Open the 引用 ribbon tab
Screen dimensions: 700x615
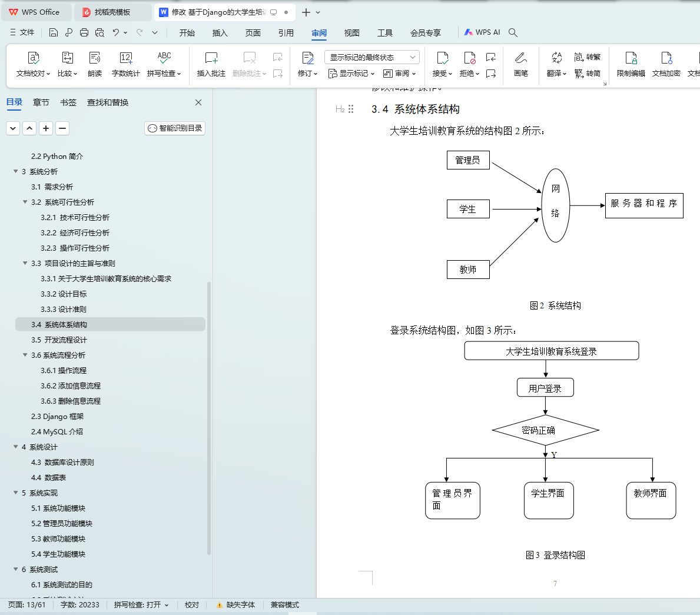click(286, 32)
